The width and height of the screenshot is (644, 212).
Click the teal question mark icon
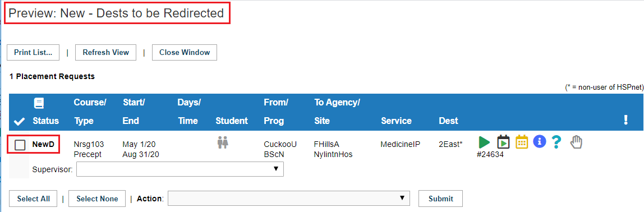tap(556, 142)
